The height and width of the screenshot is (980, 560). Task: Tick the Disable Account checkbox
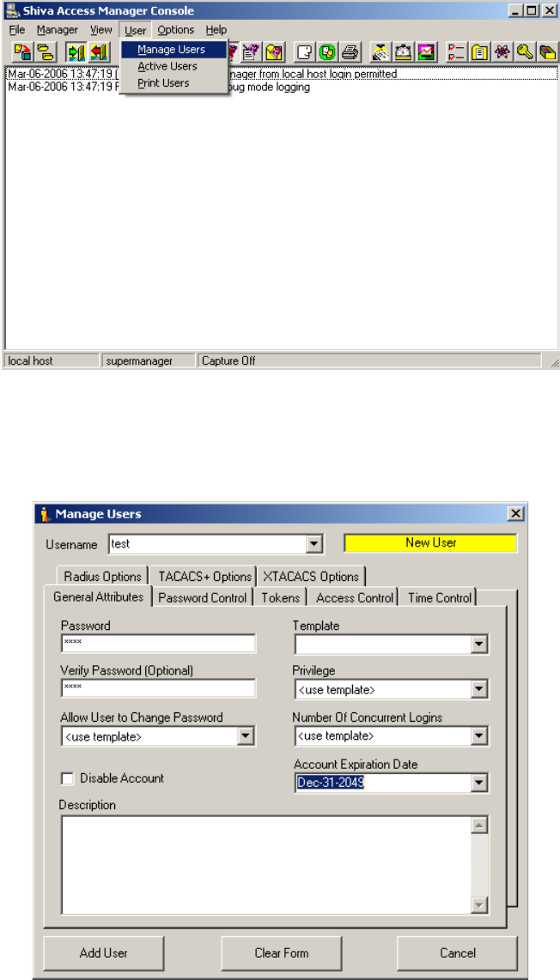pos(68,778)
